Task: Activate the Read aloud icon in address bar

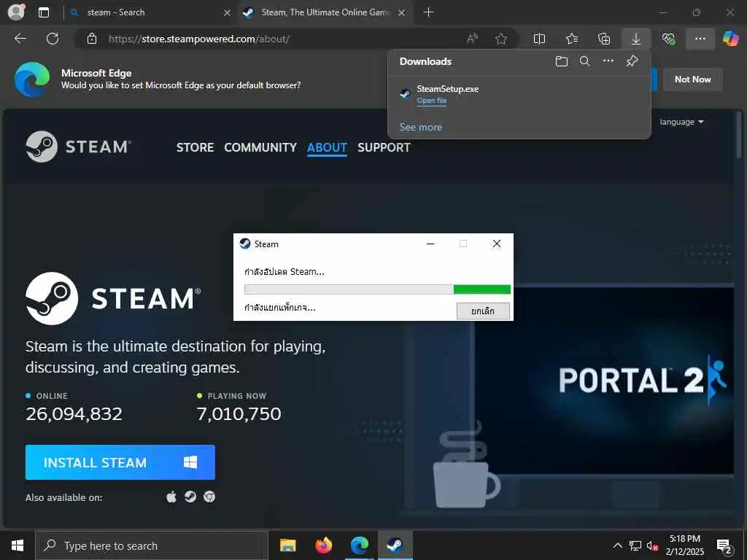Action: tap(472, 39)
